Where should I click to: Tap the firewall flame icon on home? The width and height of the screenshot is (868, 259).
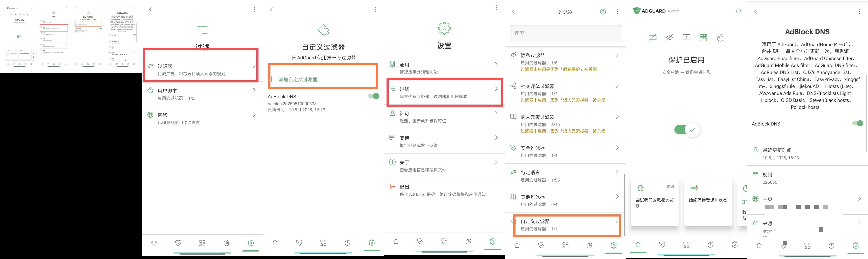(x=720, y=38)
